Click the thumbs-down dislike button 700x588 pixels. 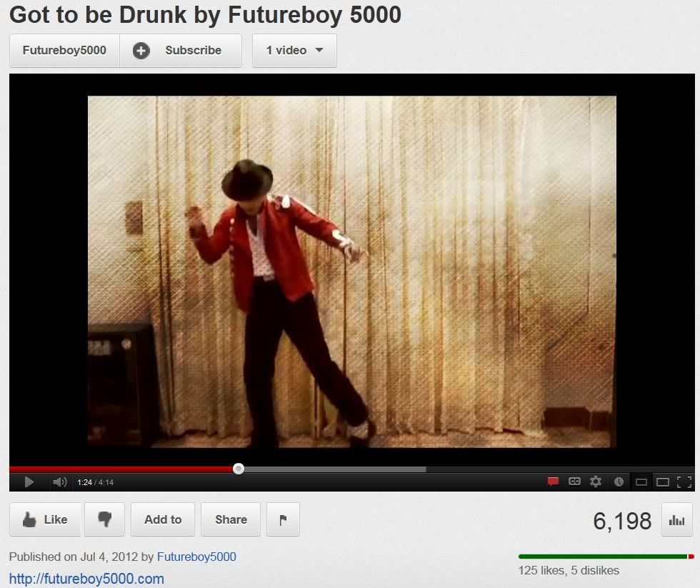(104, 519)
